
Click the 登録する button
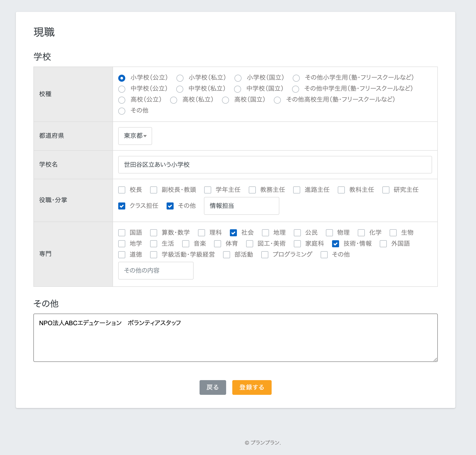click(x=252, y=387)
